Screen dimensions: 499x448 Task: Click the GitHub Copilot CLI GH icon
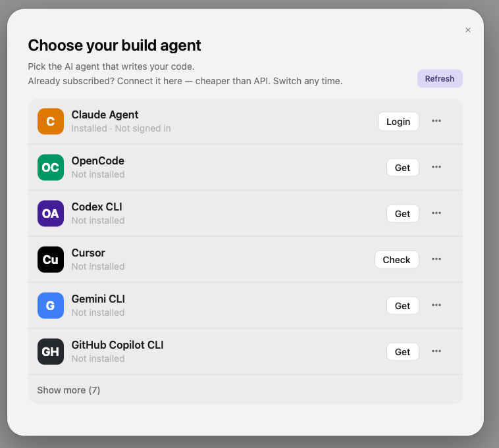(x=51, y=352)
